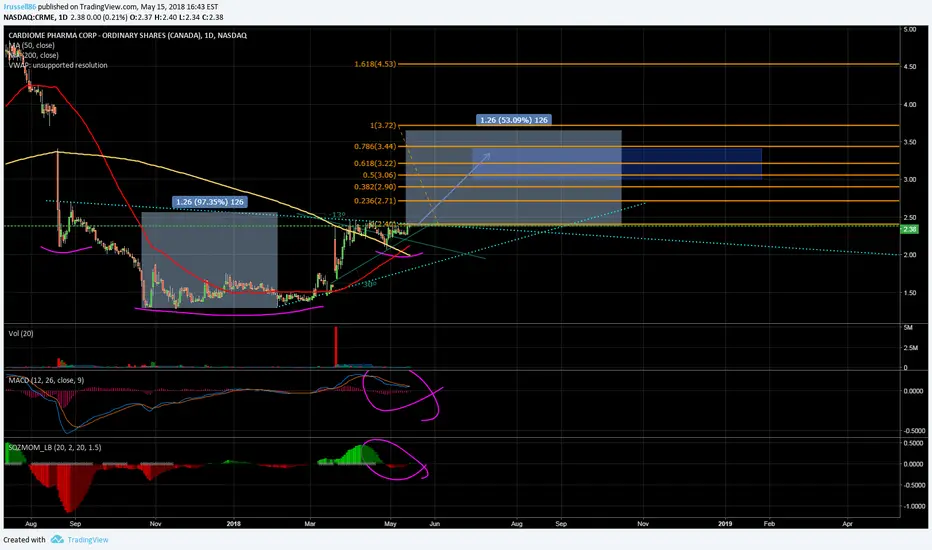
Task: Click the 0.236(2.71) Fibonacci level label
Action: click(x=375, y=201)
